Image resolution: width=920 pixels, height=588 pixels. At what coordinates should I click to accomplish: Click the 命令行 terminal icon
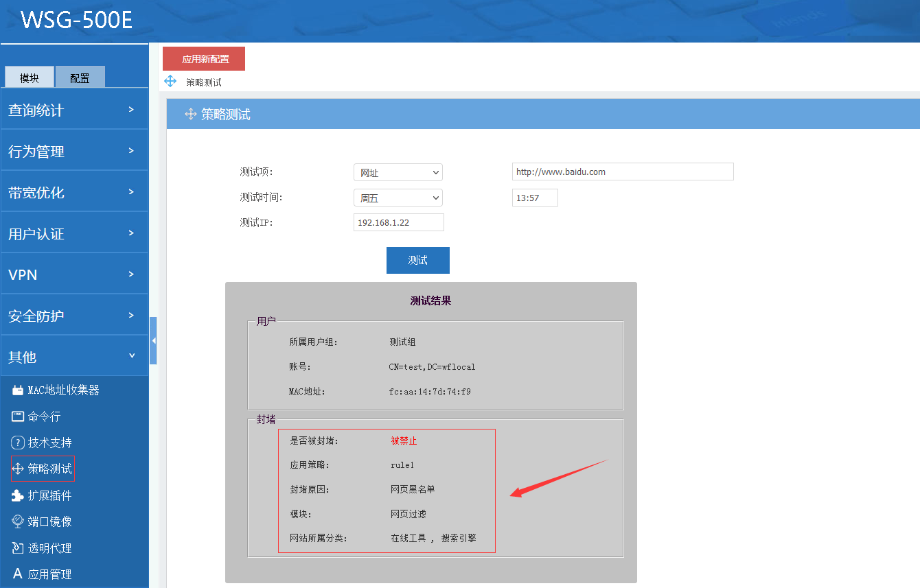coord(18,416)
